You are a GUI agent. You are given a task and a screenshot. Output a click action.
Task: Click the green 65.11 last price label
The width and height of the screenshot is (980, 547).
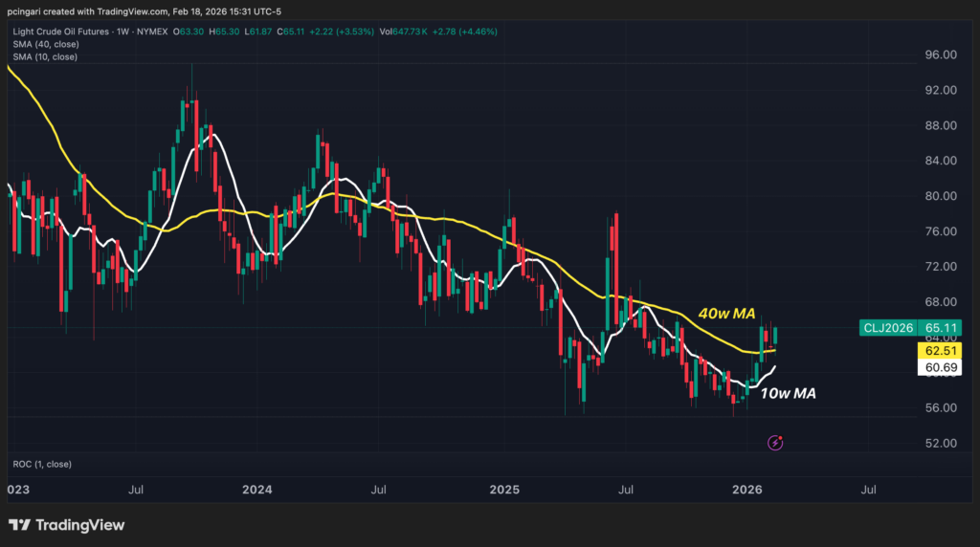[943, 328]
